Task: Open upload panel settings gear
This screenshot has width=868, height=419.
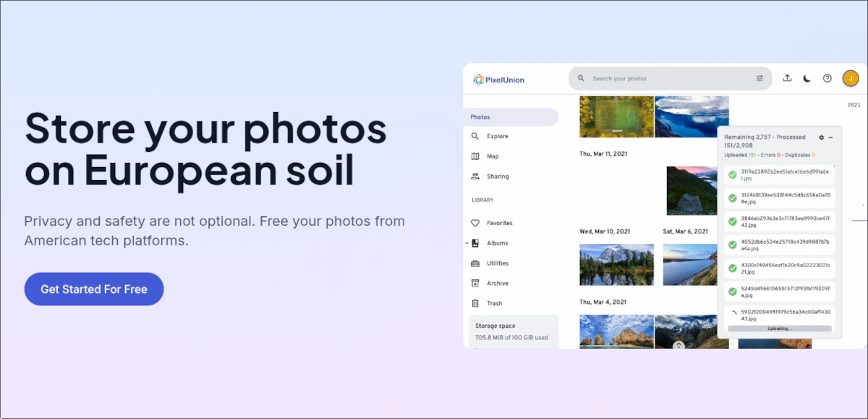Action: tap(821, 137)
